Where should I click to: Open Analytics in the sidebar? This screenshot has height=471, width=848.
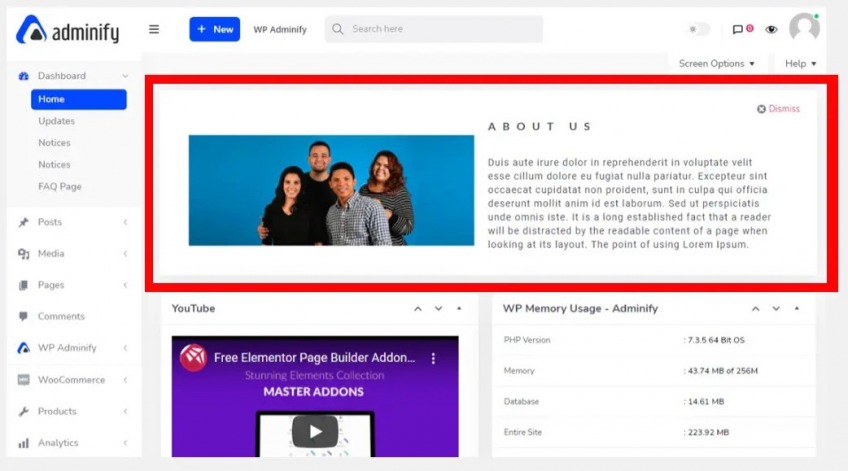(x=57, y=443)
